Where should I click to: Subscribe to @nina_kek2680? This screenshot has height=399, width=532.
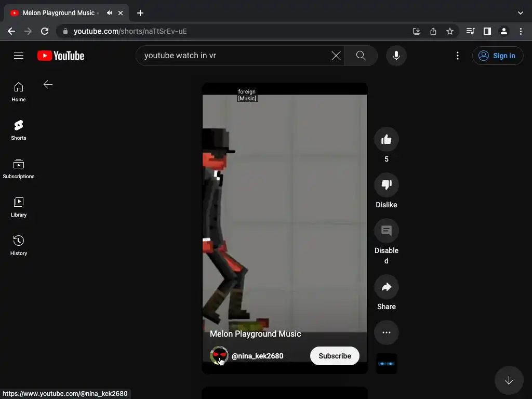point(335,356)
